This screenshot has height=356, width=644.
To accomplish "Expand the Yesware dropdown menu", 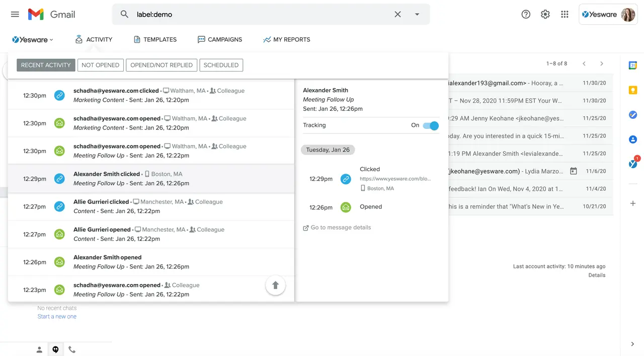I will point(33,39).
